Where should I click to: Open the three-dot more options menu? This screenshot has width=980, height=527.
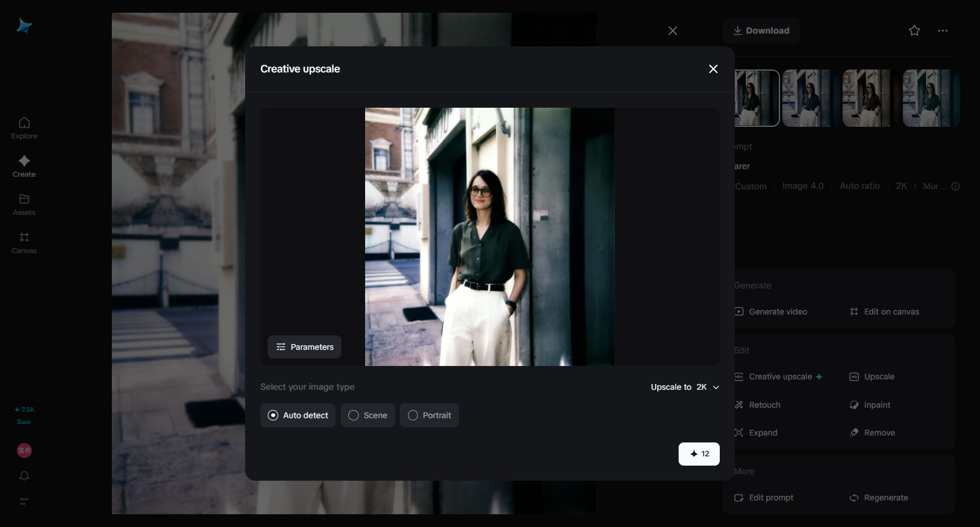coord(943,31)
